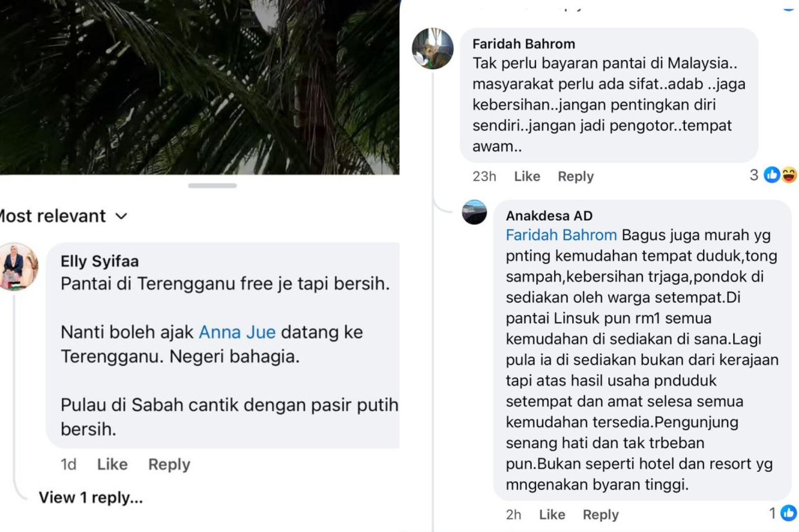This screenshot has height=532, width=799.
Task: Reply to Elly Syifaa's comment
Action: click(x=169, y=464)
